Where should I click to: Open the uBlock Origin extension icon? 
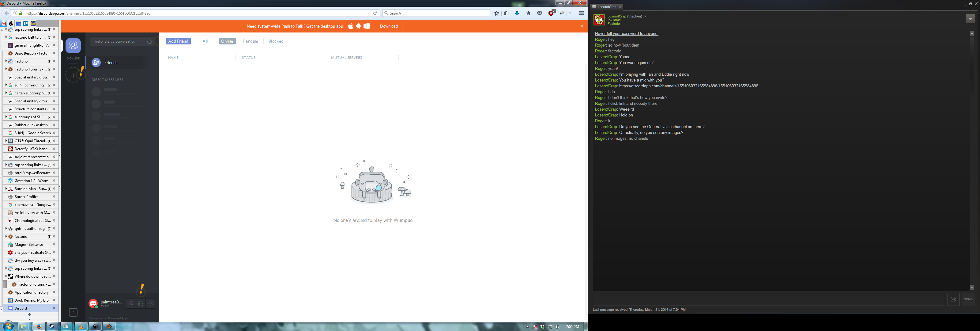[551, 13]
